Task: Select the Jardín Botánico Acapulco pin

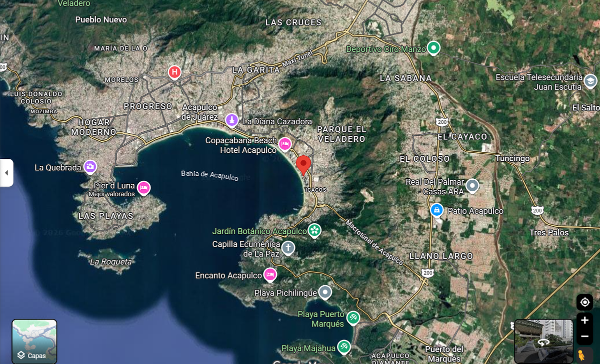Action: click(314, 230)
